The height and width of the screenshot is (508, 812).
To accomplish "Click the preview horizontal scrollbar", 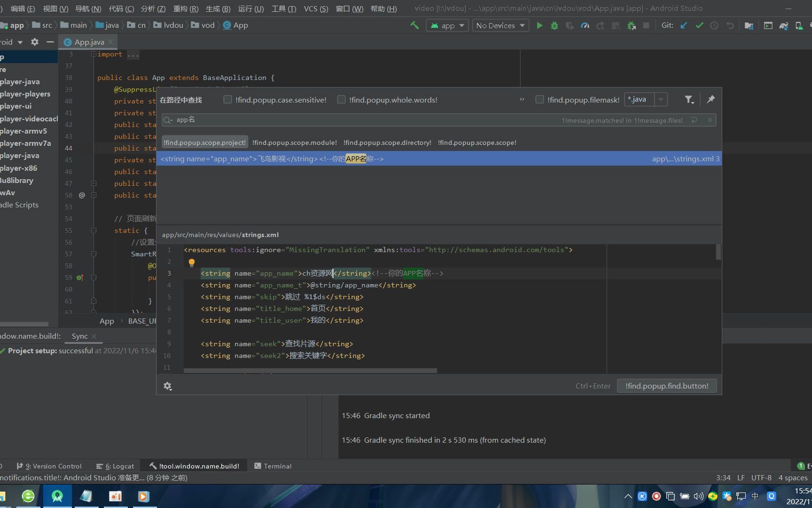I will point(310,371).
